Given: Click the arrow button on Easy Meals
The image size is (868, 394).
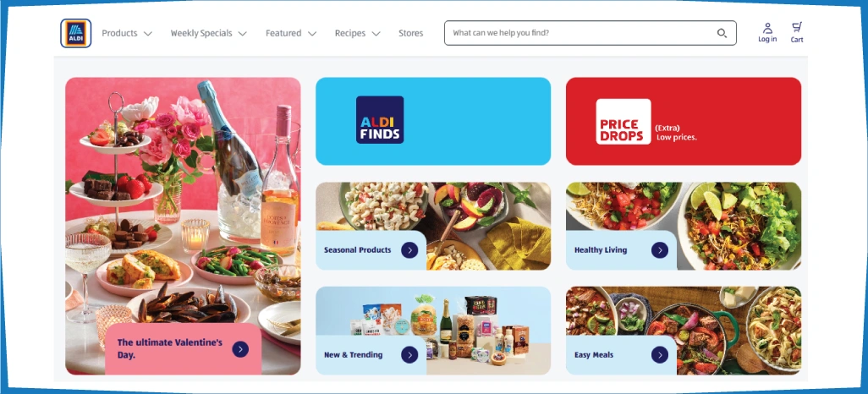Looking at the screenshot, I should point(659,355).
